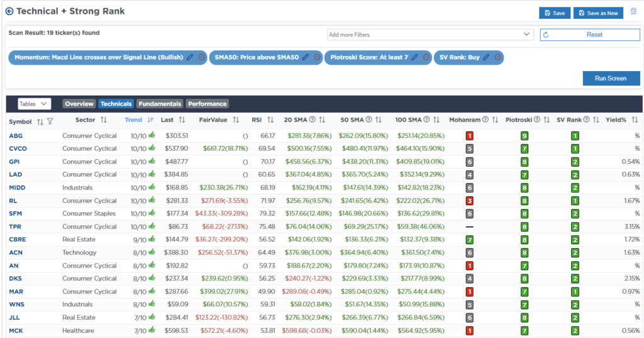644x338 pixels.
Task: Click SFM fair value $43.33(-309.28%)
Action: coord(221,213)
